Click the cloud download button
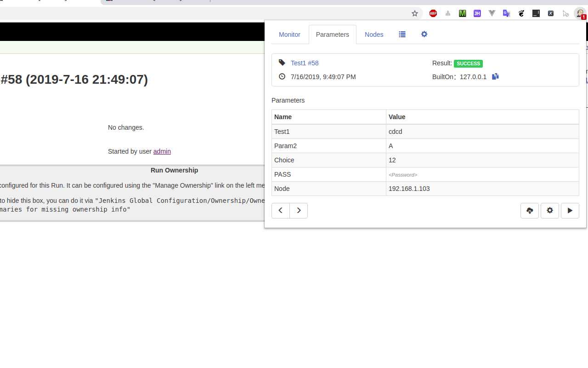The width and height of the screenshot is (588, 368). pos(530,210)
